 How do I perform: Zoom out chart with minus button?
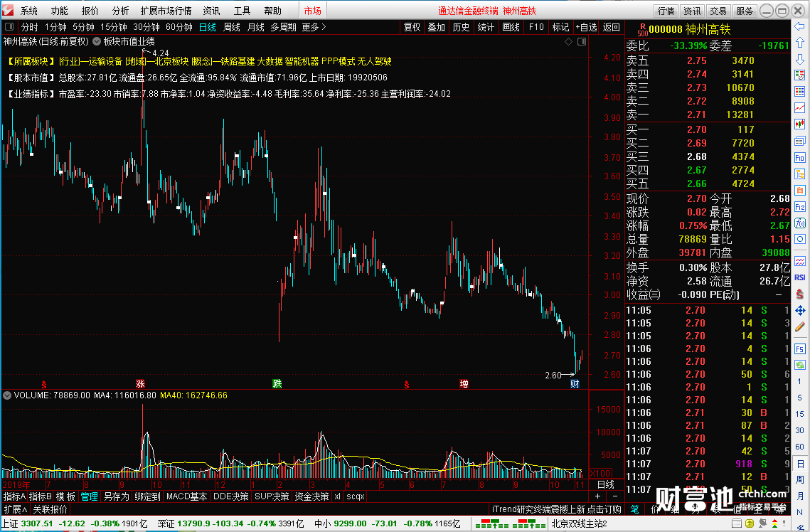(614, 496)
